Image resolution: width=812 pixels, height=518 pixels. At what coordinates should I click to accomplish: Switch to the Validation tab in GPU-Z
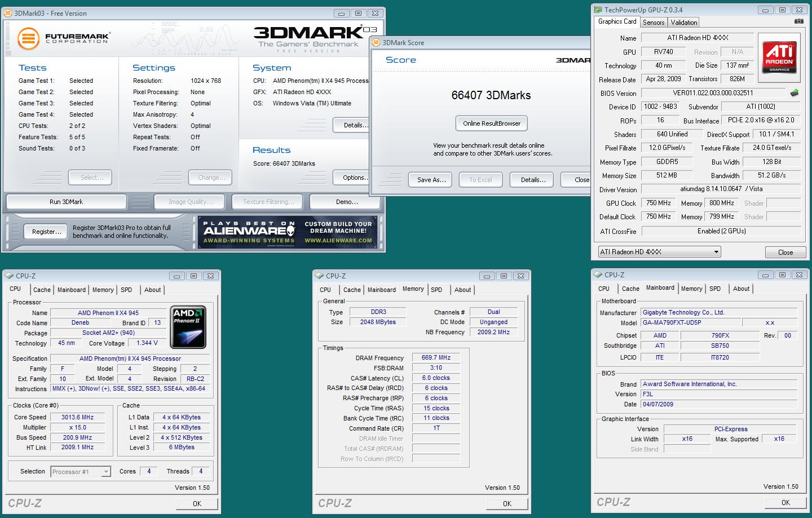tap(684, 23)
